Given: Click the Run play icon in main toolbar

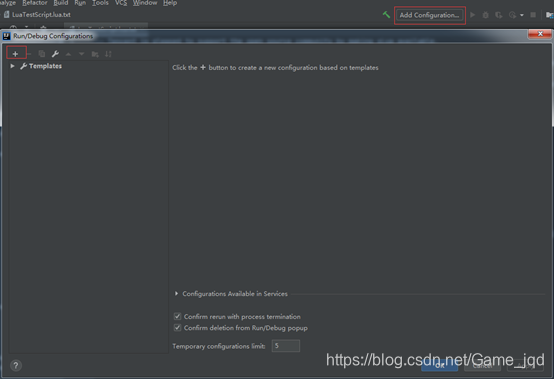Looking at the screenshot, I should click(x=472, y=15).
